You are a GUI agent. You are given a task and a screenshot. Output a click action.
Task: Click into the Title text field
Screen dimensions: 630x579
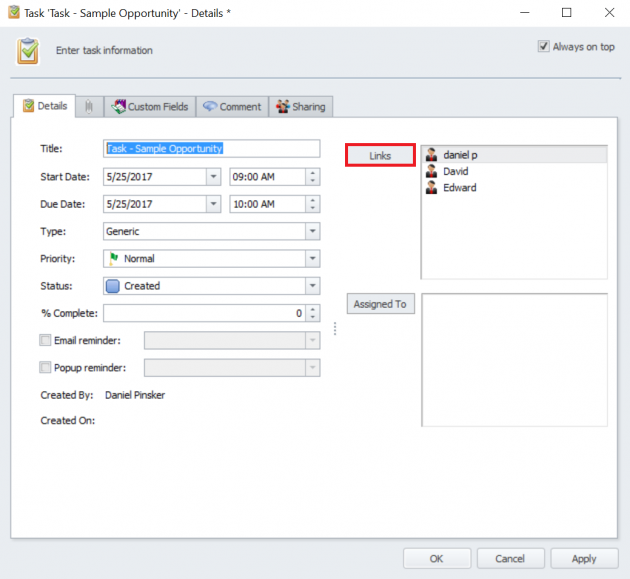pyautogui.click(x=211, y=148)
